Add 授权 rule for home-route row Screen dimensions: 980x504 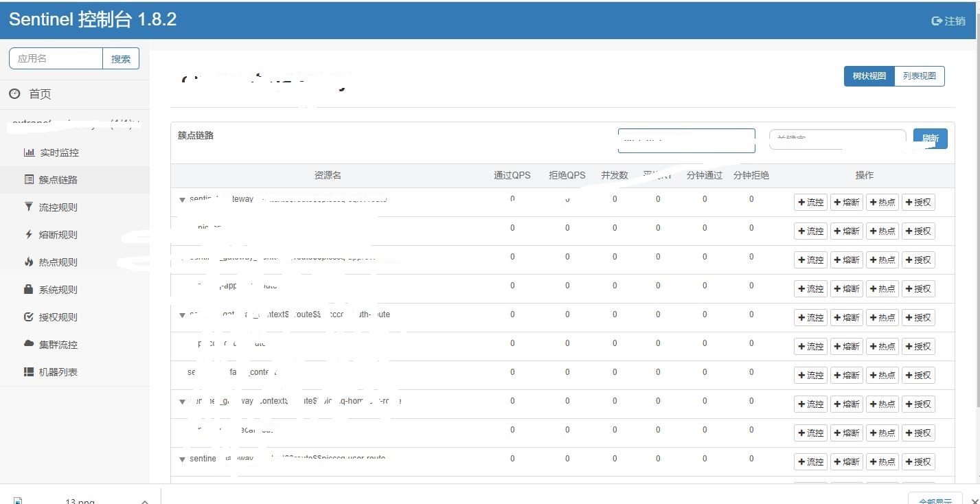pyautogui.click(x=918, y=404)
